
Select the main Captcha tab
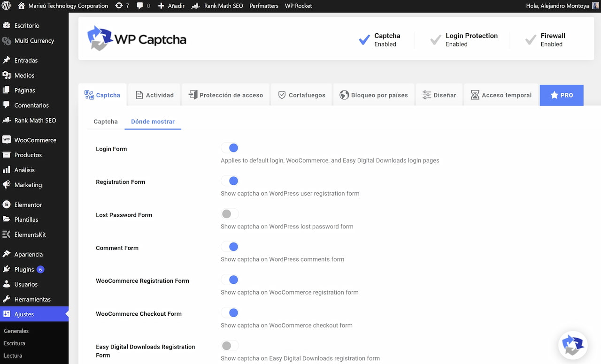(102, 95)
